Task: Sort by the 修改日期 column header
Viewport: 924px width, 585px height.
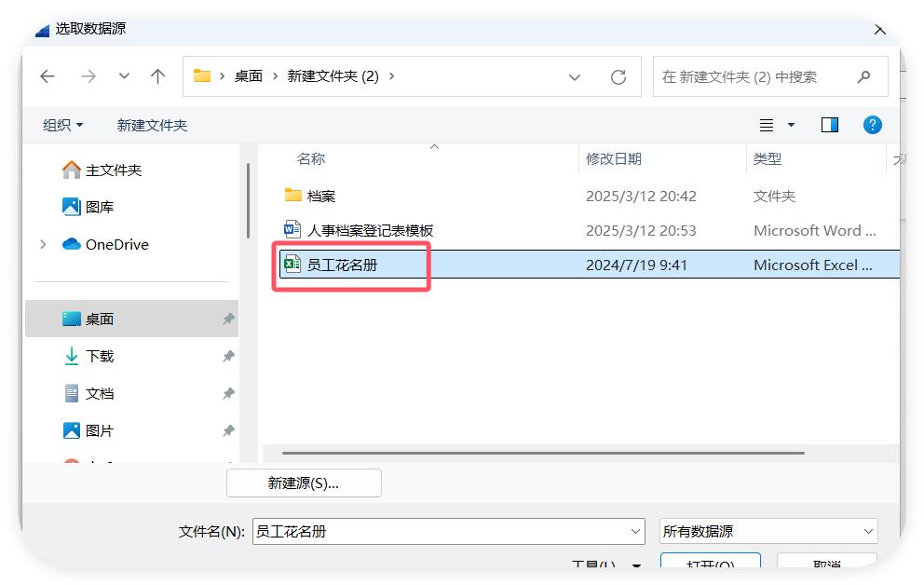Action: pos(614,158)
